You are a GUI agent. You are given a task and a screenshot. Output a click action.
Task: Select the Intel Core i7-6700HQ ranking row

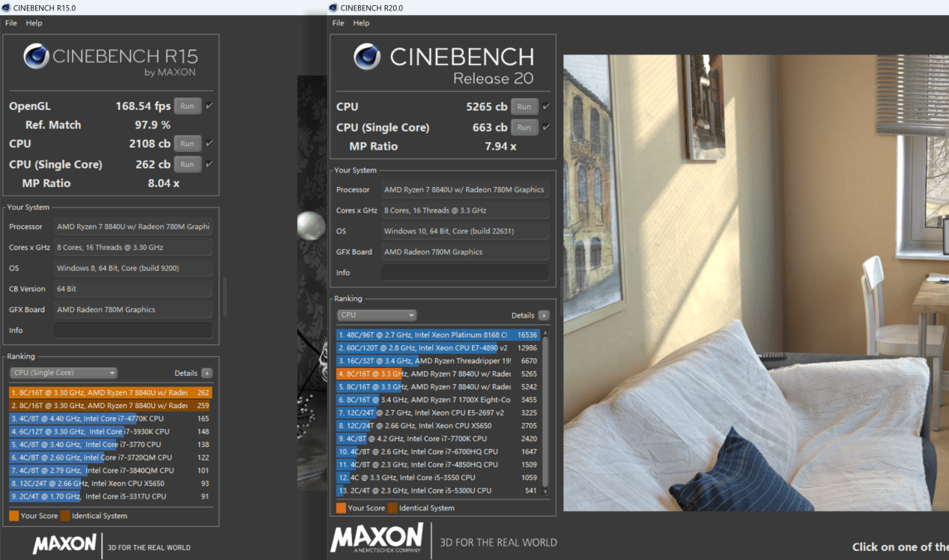438,451
